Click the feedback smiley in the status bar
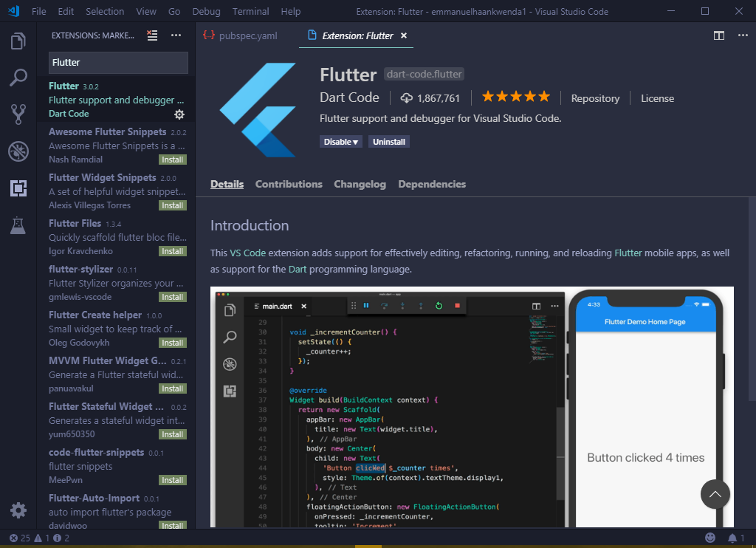The image size is (756, 548). point(710,537)
